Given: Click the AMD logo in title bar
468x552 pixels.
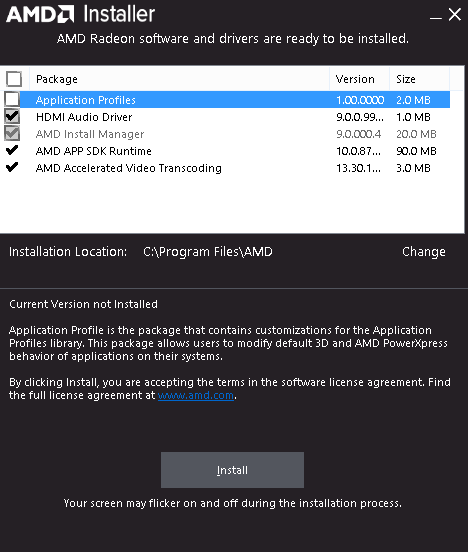Looking at the screenshot, I should point(40,14).
